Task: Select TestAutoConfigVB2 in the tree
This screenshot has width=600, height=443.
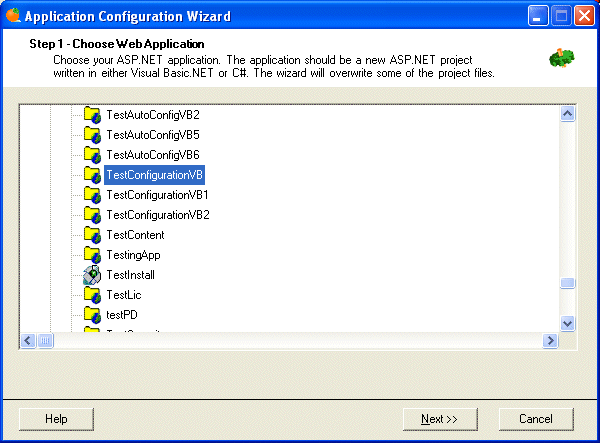Action: (153, 115)
